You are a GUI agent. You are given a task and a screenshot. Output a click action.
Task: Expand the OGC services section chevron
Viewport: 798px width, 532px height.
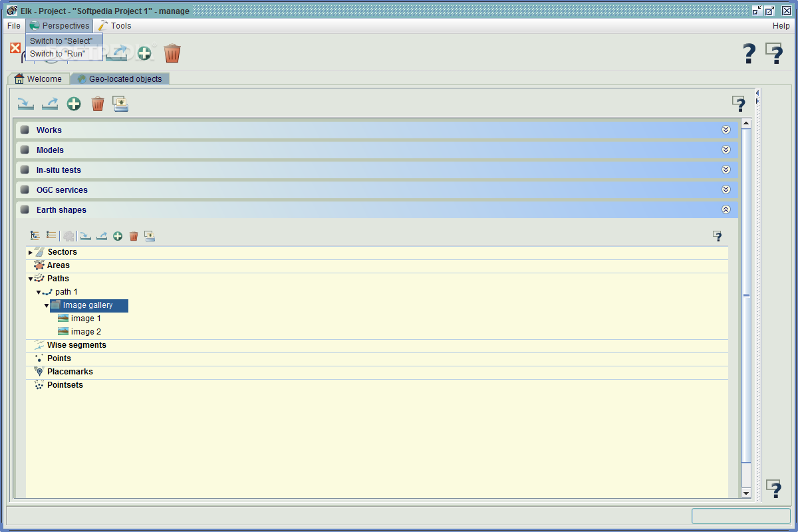(x=726, y=190)
